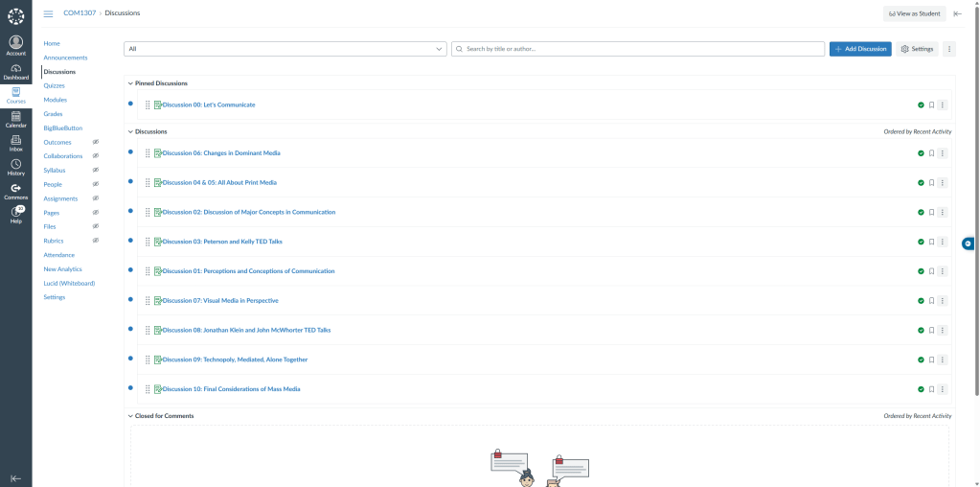Go to Modules in course navigation
Screen dimensions: 980x487
click(x=55, y=100)
